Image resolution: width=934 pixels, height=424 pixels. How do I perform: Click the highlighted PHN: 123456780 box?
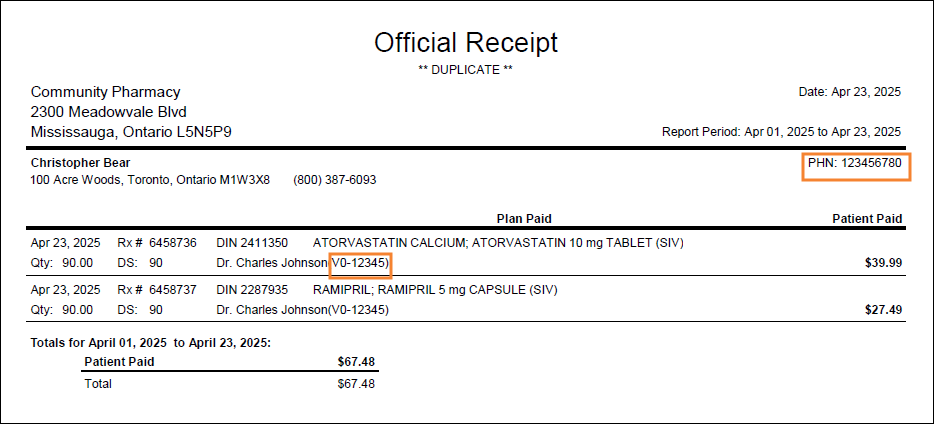(857, 167)
